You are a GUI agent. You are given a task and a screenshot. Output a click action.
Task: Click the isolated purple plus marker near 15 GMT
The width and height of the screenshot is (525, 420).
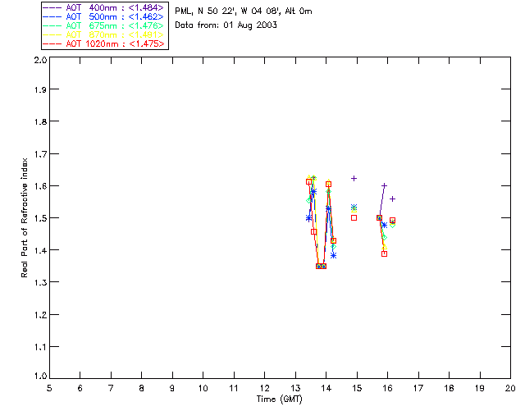[x=354, y=178]
